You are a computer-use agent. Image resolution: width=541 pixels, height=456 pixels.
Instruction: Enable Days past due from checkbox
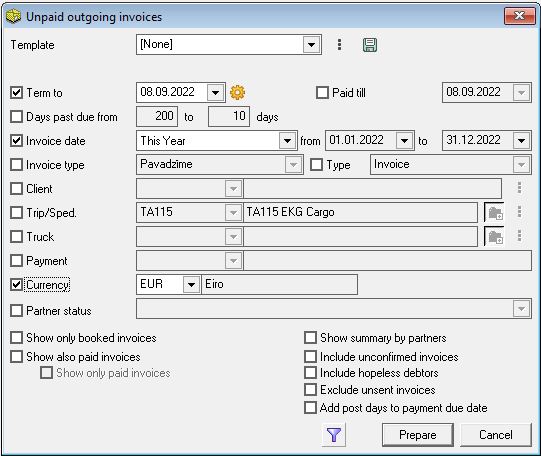(x=16, y=117)
